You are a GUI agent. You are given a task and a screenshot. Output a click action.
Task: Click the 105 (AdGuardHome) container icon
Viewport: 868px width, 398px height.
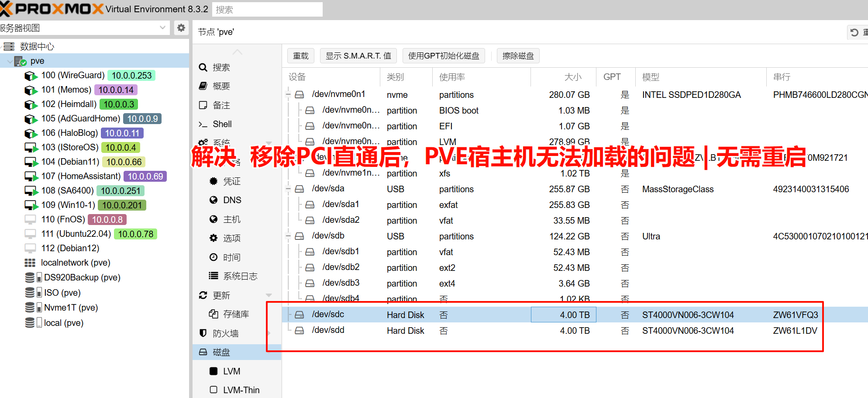click(x=31, y=119)
